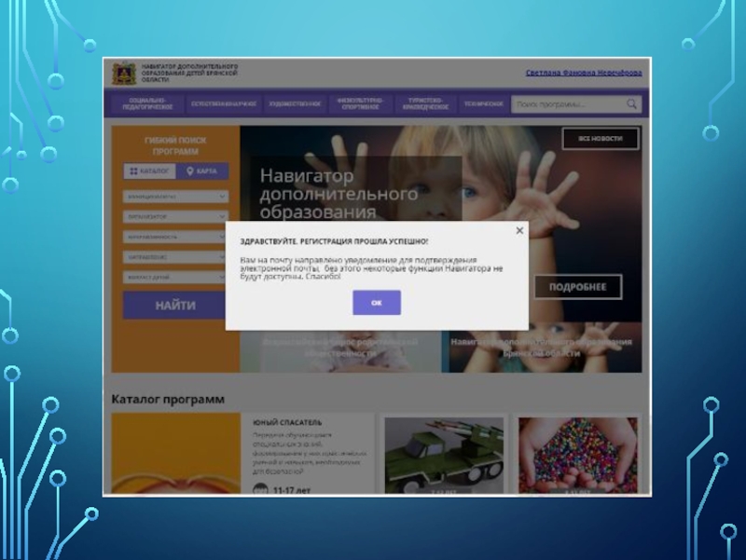Expand the third dropdown, Направленность, in search panel
This screenshot has width=746, height=560.
(x=174, y=237)
